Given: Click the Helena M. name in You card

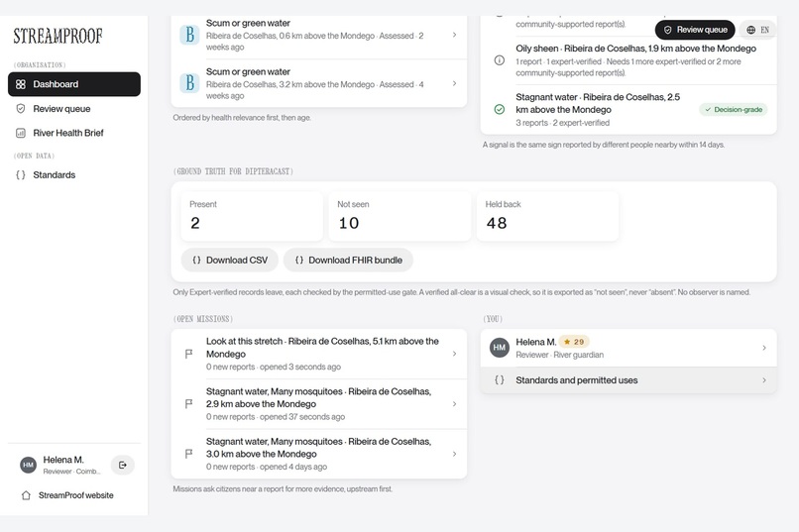Looking at the screenshot, I should (x=535, y=342).
